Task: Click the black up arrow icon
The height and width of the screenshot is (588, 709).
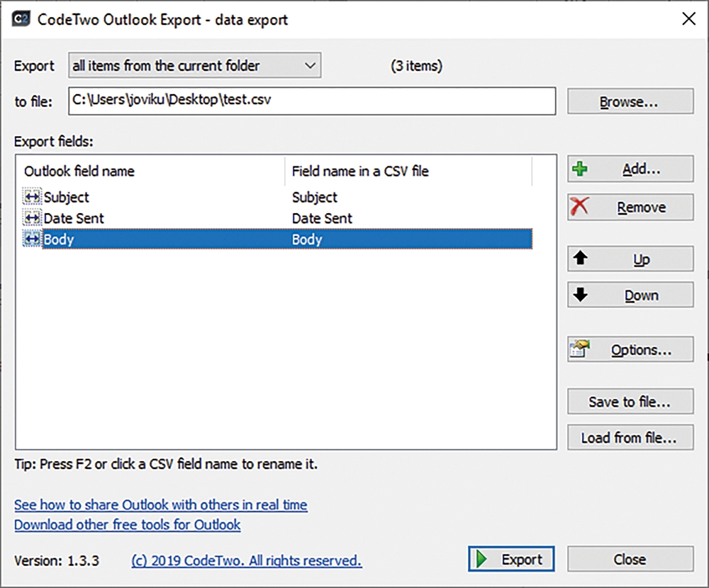Action: pos(580,258)
